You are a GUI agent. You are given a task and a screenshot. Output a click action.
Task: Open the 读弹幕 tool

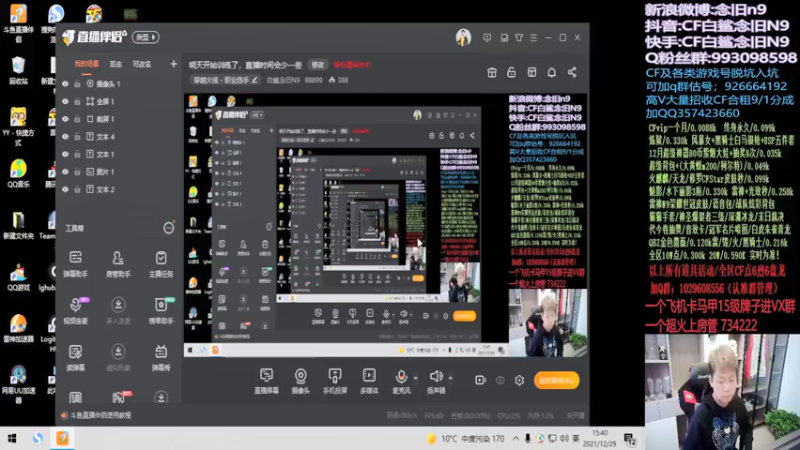tap(76, 357)
